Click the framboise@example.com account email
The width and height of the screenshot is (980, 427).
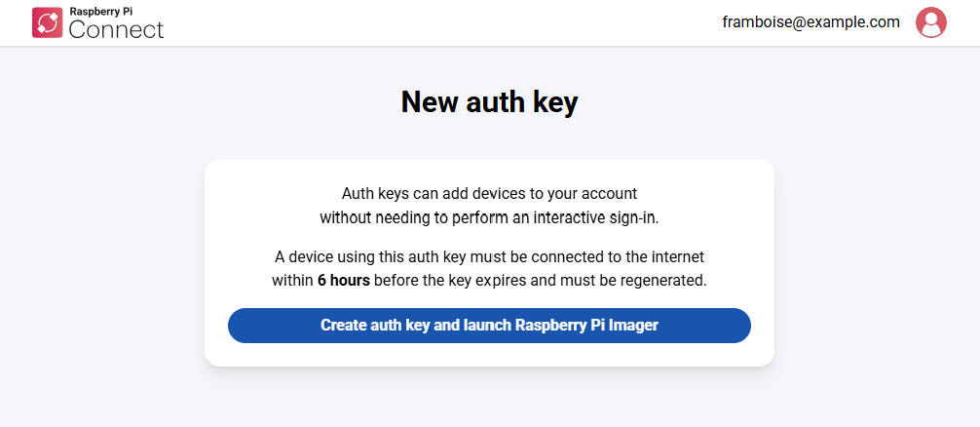(810, 22)
